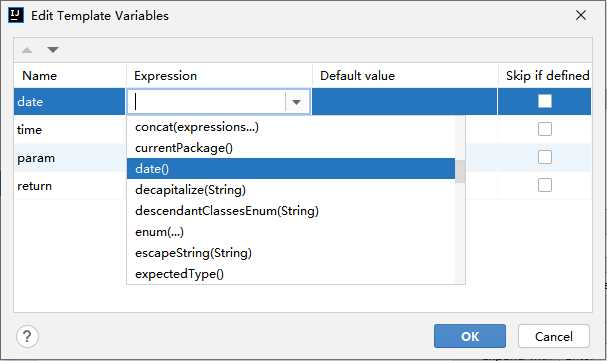607x361 pixels.
Task: Check Skip if defined for param
Action: (545, 157)
